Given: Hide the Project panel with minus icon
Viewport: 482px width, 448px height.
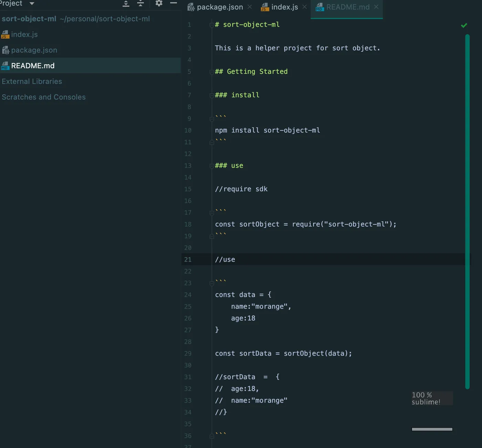Looking at the screenshot, I should pyautogui.click(x=174, y=3).
